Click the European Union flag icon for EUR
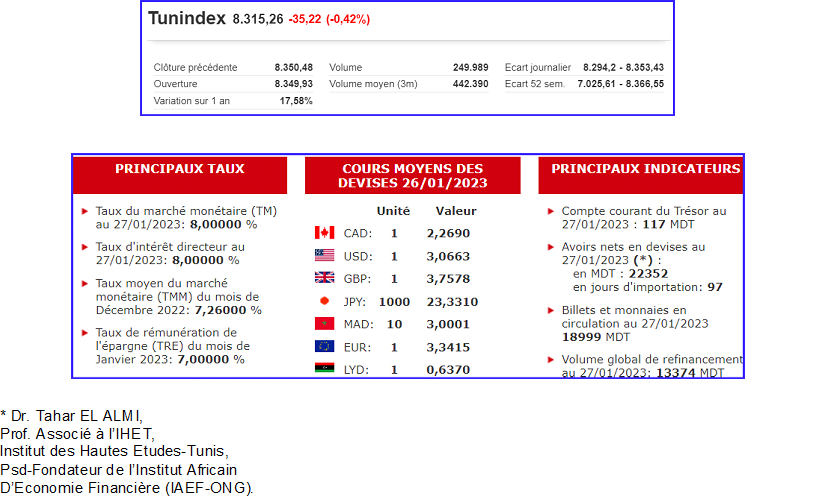 [324, 347]
